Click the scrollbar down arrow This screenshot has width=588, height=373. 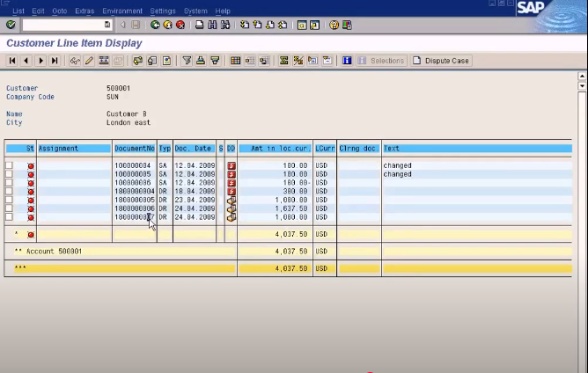pos(582,86)
